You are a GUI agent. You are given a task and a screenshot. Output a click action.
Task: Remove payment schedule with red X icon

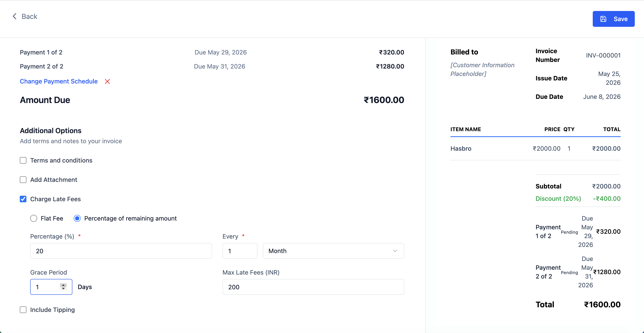107,81
